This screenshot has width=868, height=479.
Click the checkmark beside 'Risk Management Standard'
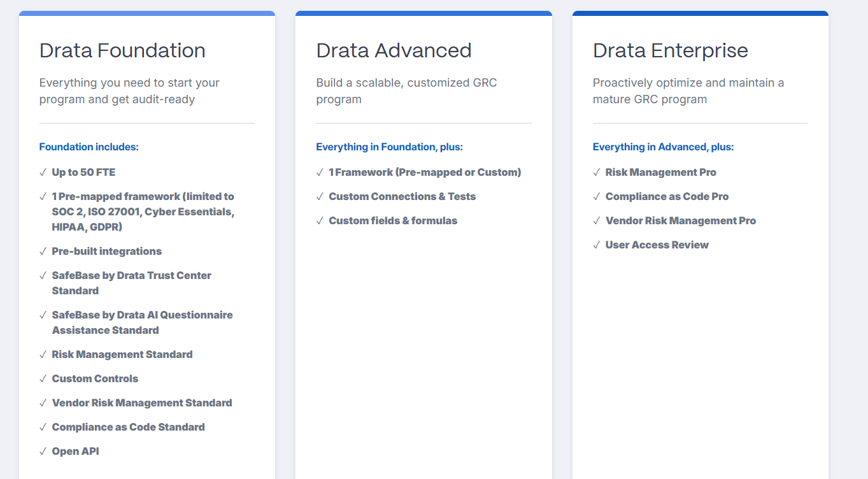click(x=43, y=354)
